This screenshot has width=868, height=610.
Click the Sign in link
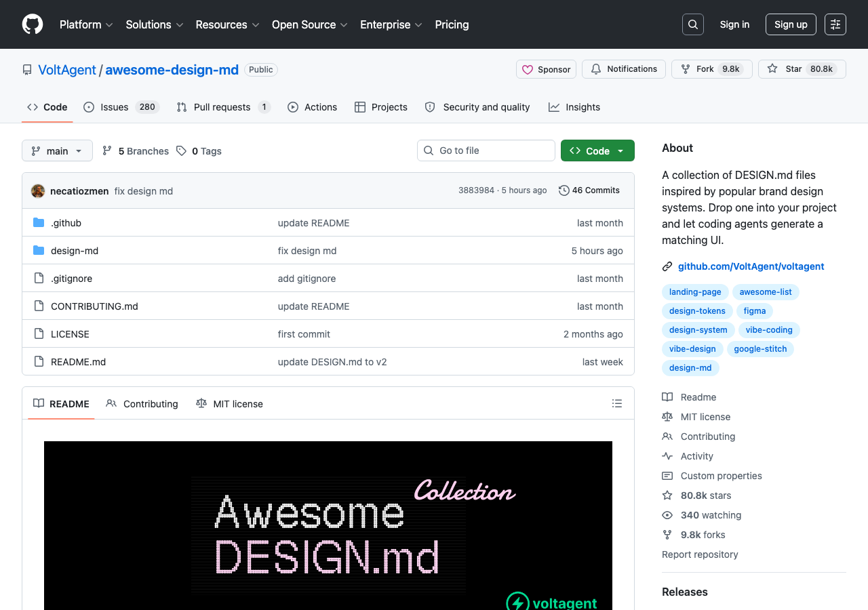click(x=734, y=24)
